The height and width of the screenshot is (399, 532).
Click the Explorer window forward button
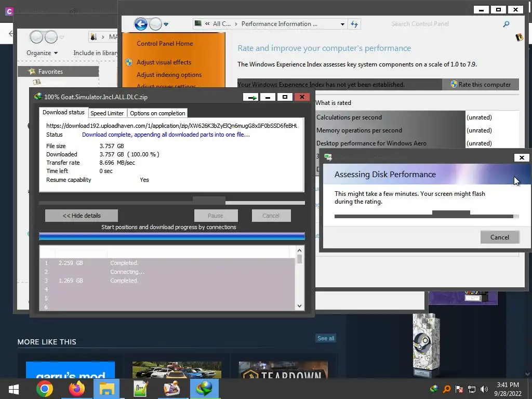pyautogui.click(x=51, y=37)
